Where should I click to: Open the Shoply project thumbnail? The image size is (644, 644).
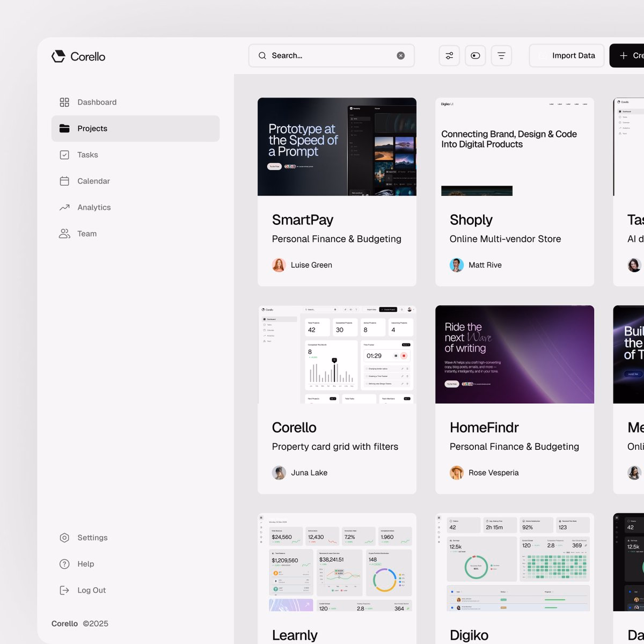point(515,147)
